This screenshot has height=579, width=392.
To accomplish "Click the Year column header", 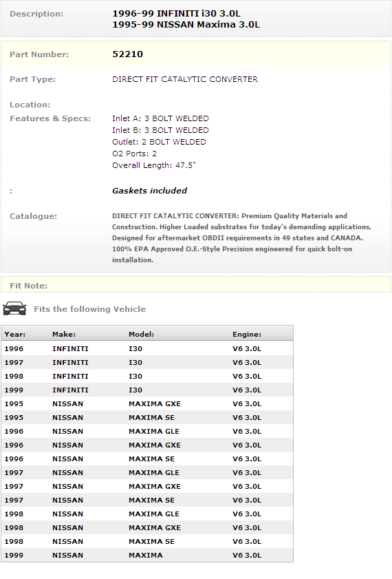I will (x=14, y=334).
